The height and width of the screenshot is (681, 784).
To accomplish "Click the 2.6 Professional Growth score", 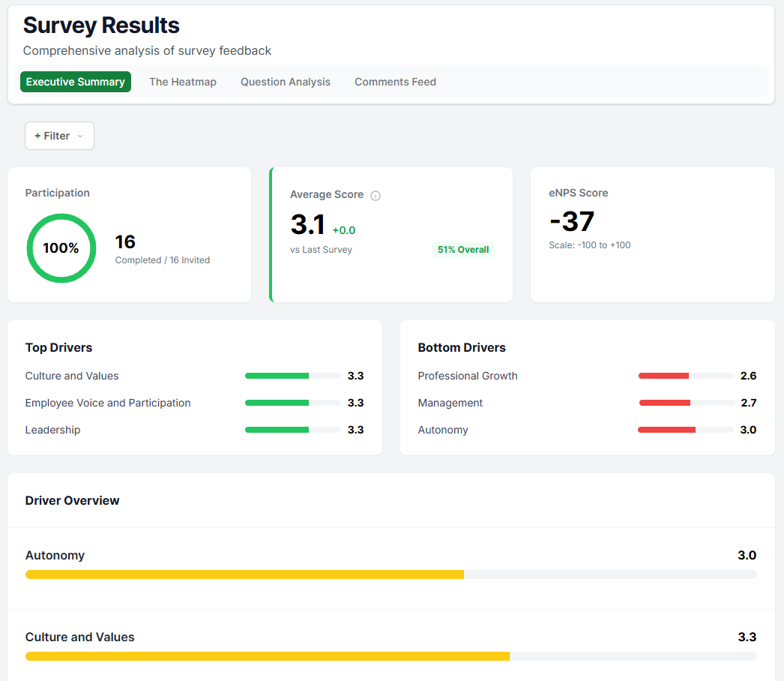I will (x=748, y=376).
